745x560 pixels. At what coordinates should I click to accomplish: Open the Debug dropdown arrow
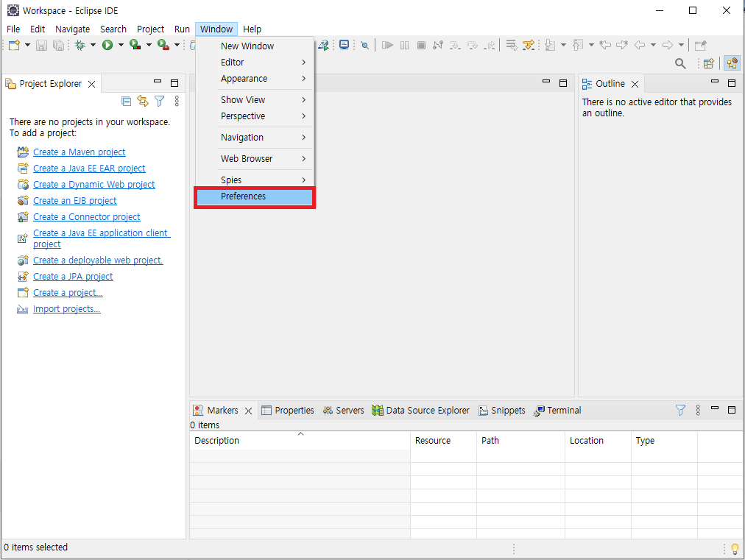93,45
